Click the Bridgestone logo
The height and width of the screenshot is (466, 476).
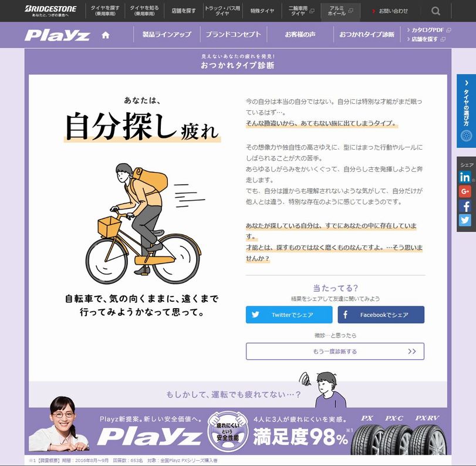coord(50,11)
